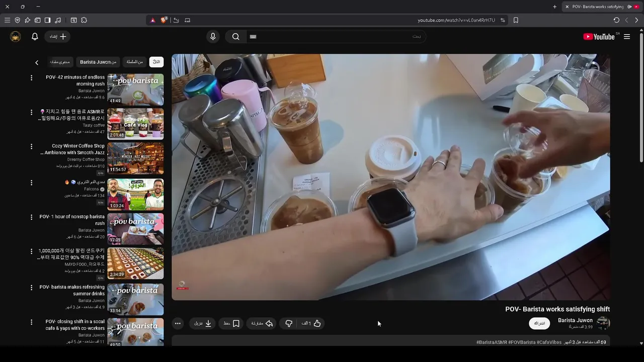Viewport: 644px width, 362px height.
Task: Open options for 1 hour nonstop rush
Action: pyautogui.click(x=31, y=218)
